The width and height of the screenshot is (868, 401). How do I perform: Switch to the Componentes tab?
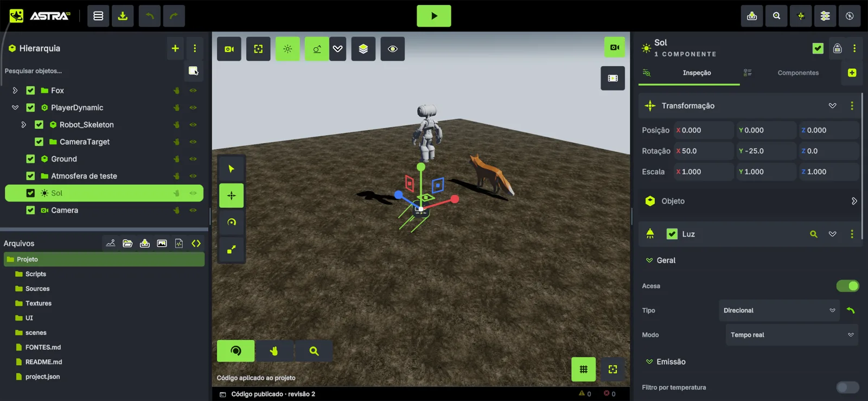point(798,73)
